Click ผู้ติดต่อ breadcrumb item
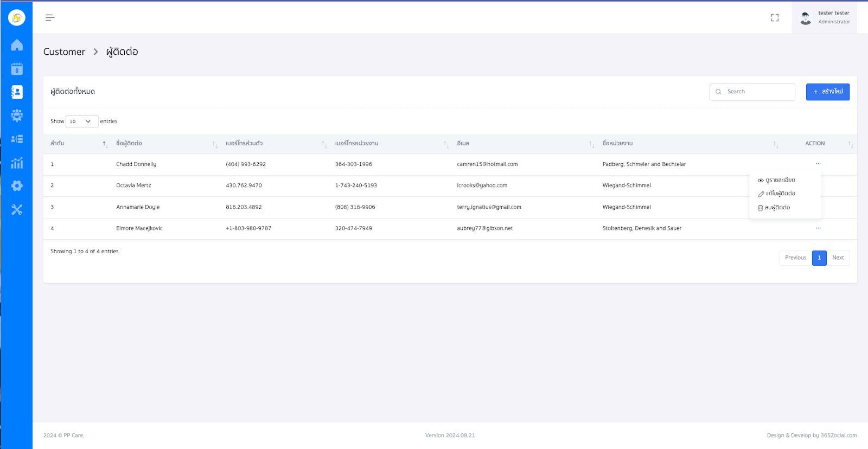 [122, 52]
